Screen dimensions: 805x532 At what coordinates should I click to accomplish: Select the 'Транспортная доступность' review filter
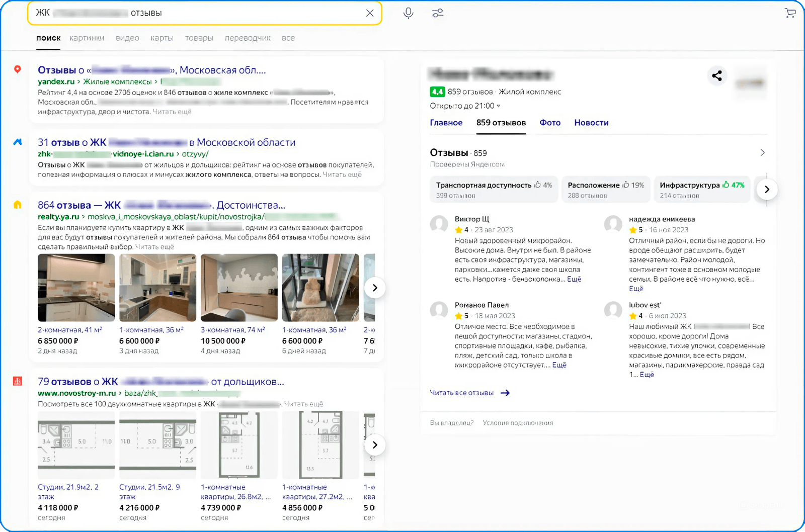[x=494, y=190]
